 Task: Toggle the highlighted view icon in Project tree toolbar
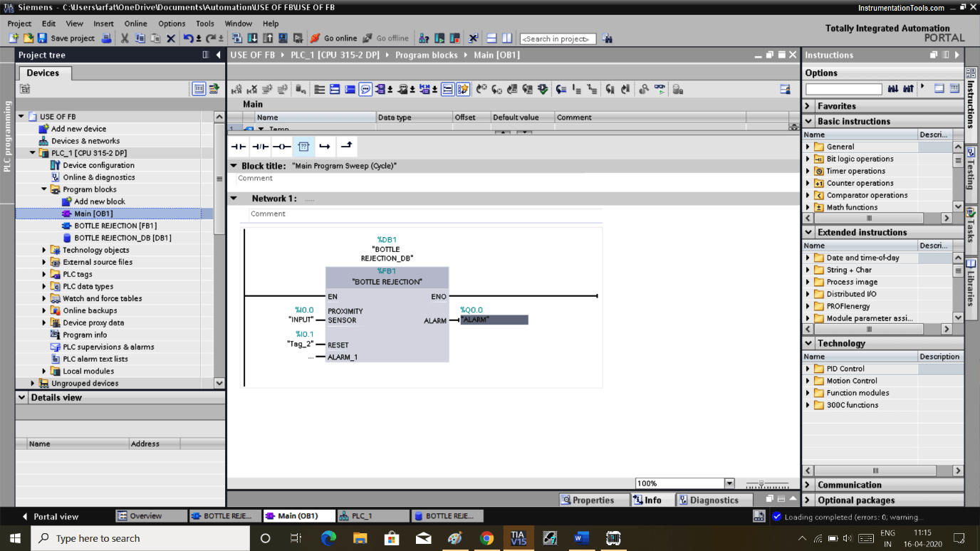coord(199,89)
